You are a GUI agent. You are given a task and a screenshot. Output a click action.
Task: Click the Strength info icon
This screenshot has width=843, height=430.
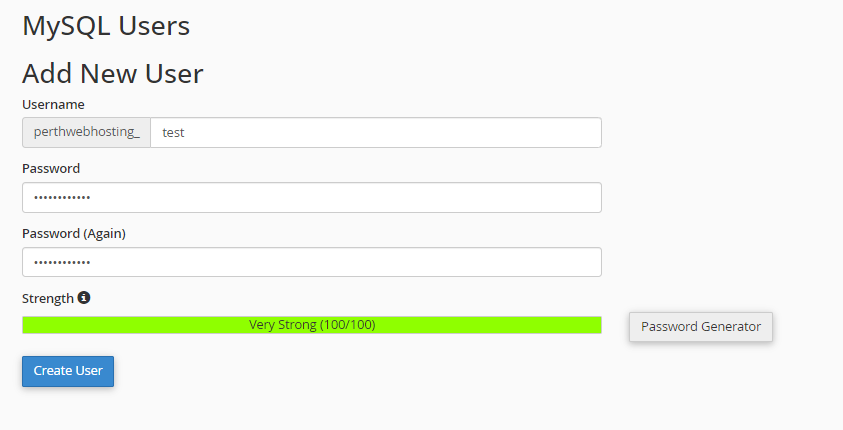tap(84, 297)
